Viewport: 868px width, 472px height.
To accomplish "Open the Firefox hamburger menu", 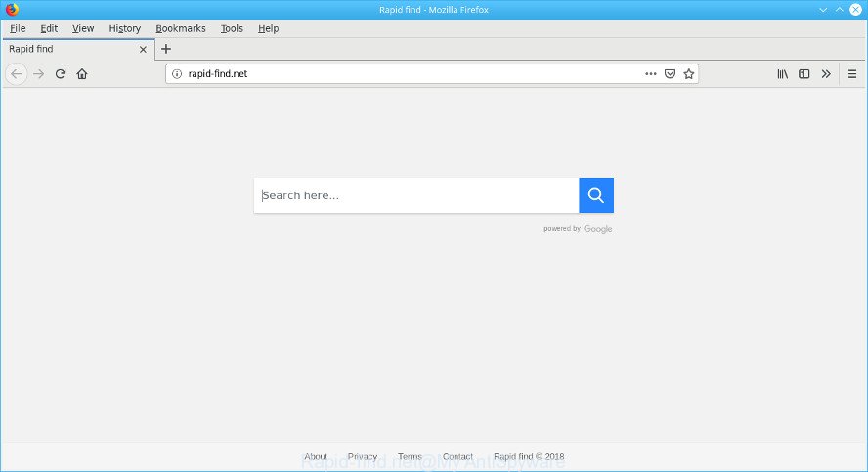I will point(852,74).
